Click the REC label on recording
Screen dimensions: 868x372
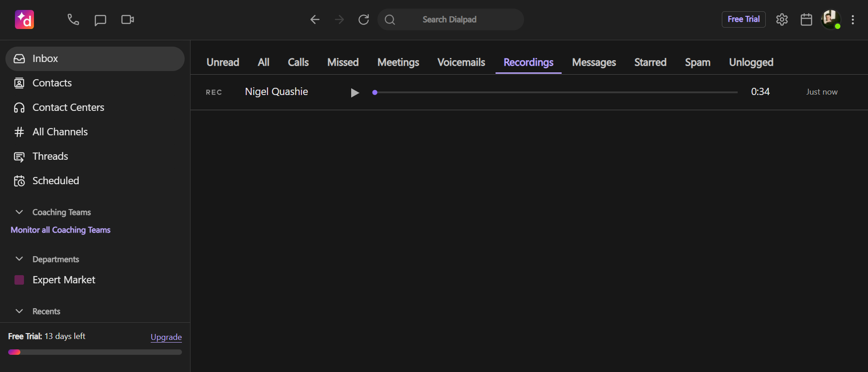(214, 92)
